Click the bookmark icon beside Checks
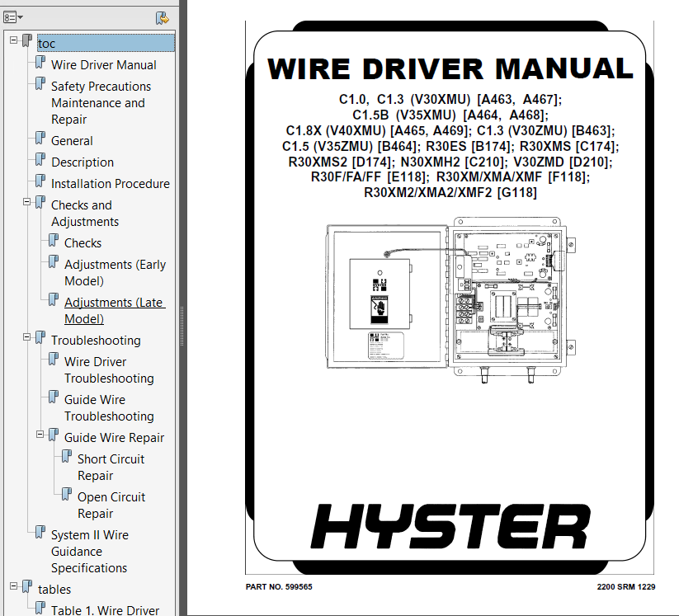Screen dimensions: 679x616 [54, 240]
